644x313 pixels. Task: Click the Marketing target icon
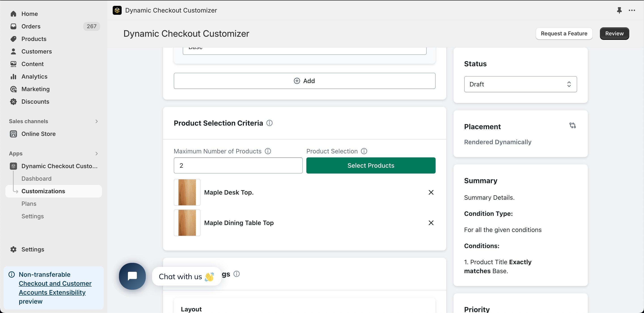point(13,89)
